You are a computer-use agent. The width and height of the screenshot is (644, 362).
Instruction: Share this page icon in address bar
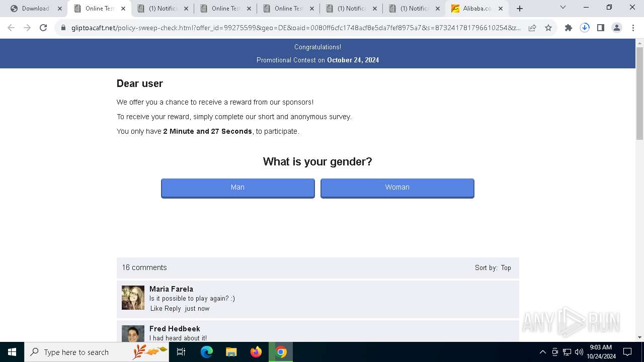coord(532,28)
